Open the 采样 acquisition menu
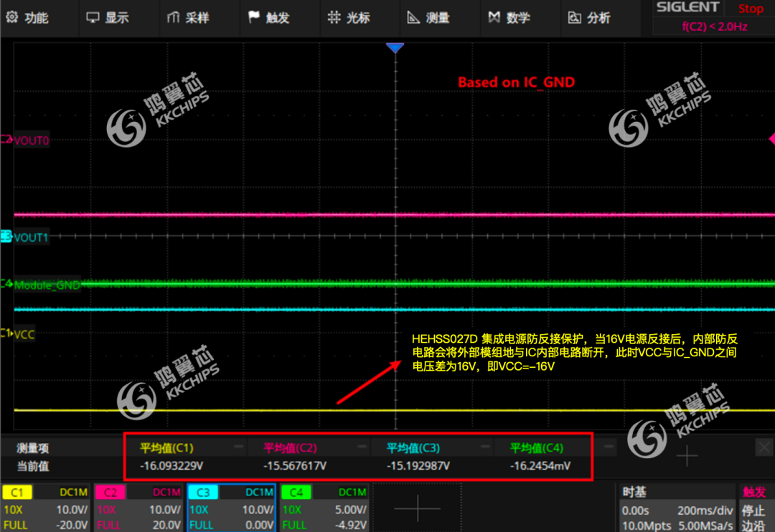This screenshot has width=775, height=532. point(188,18)
